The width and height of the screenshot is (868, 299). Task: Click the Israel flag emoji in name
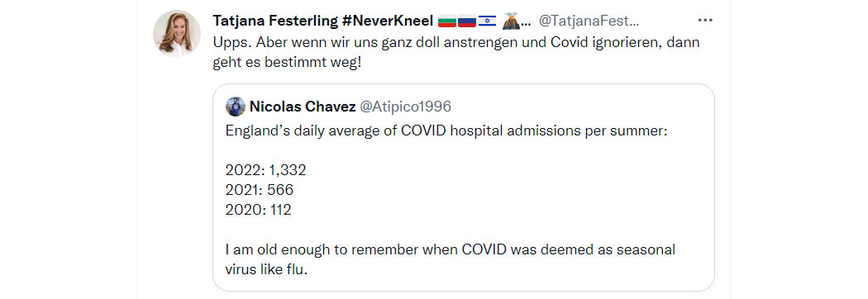[x=487, y=21]
